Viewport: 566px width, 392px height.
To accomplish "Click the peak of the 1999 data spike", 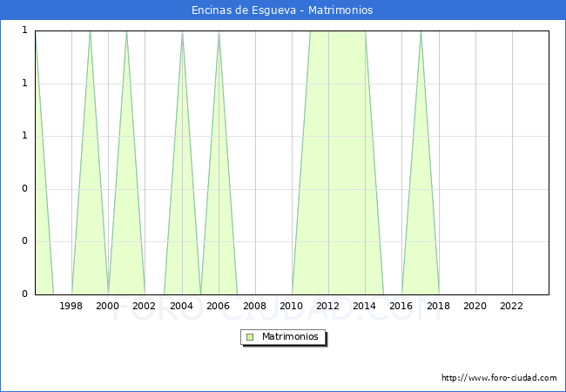I will (x=90, y=32).
